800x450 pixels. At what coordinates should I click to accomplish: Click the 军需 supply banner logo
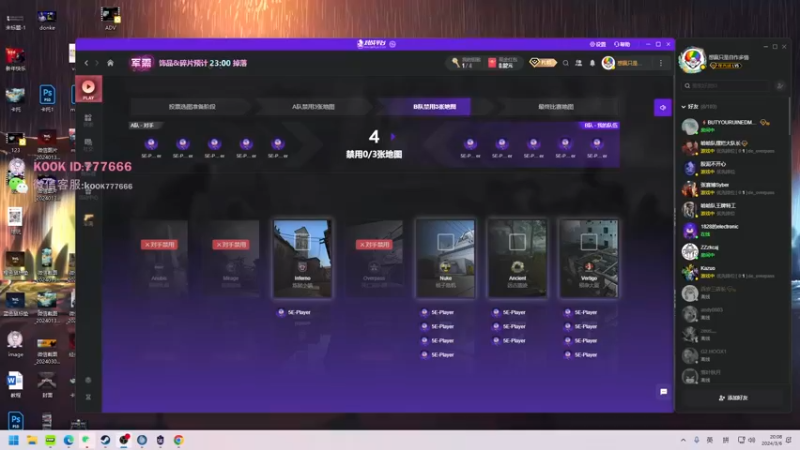click(141, 63)
